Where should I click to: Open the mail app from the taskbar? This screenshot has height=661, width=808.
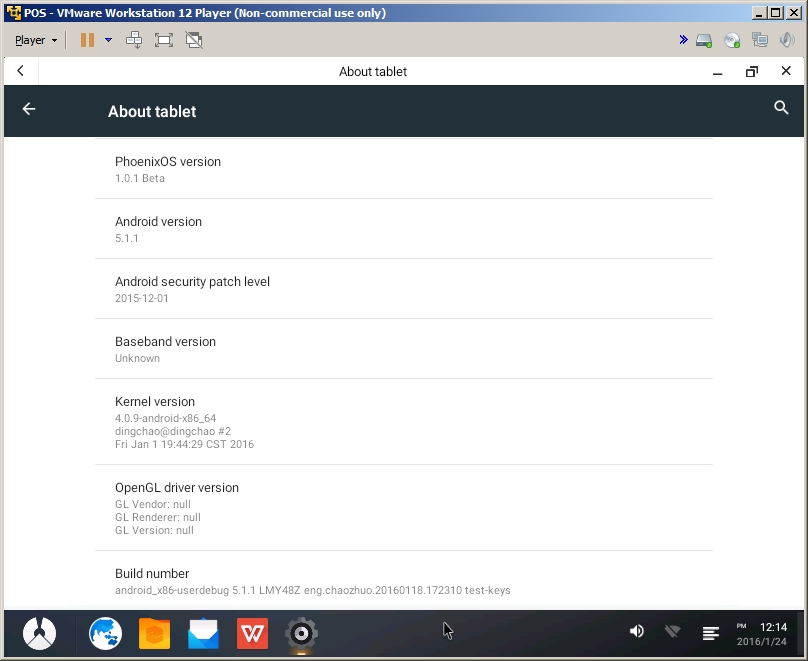[204, 633]
